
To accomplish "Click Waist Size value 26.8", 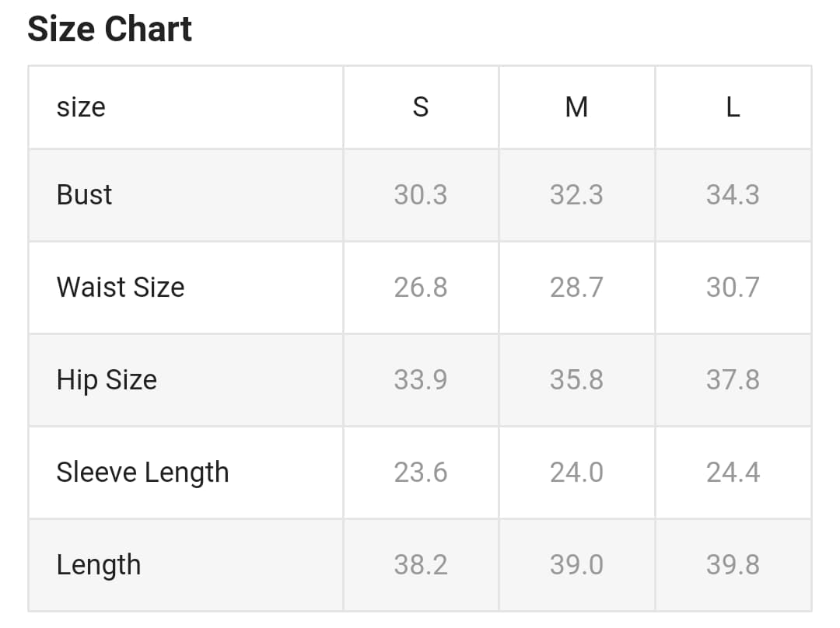I will pos(421,287).
